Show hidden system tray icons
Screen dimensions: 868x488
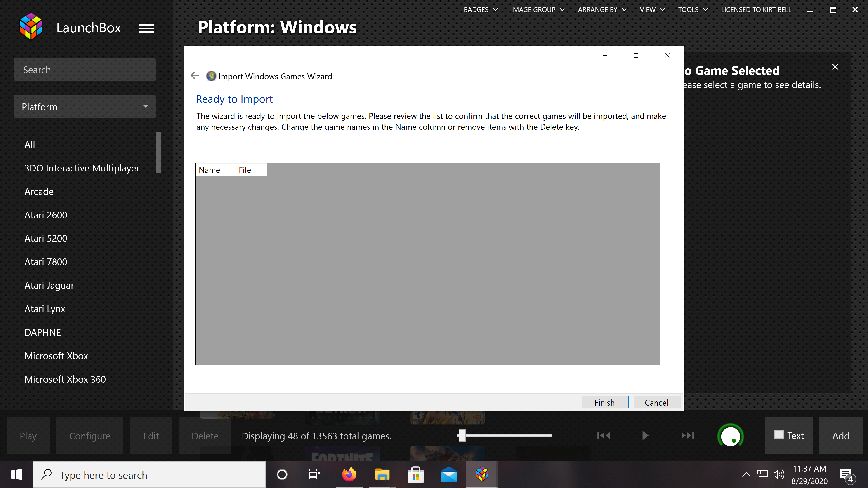(746, 474)
